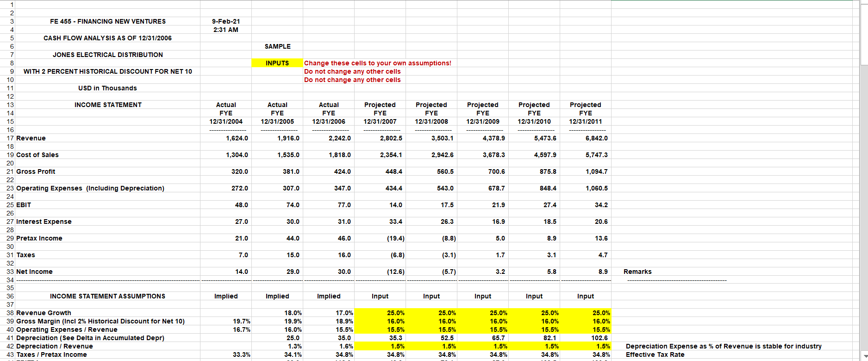The image size is (868, 361).
Task: Select Net Income value (12.6)
Action: coord(396,272)
